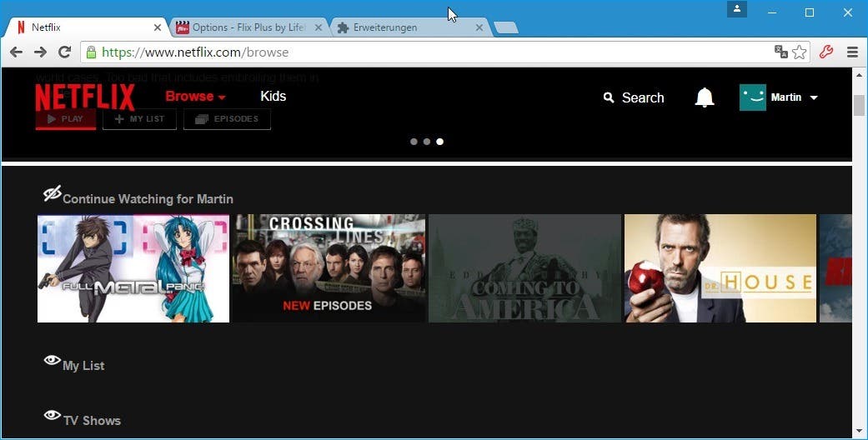This screenshot has height=440, width=868.
Task: Open the Netflix notifications bell
Action: [704, 97]
